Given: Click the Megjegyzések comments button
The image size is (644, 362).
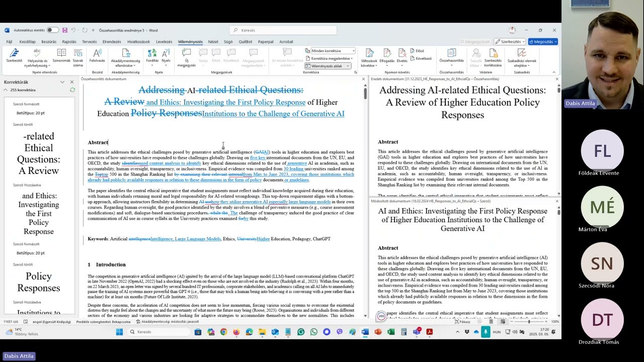Looking at the screenshot, I should [x=475, y=42].
